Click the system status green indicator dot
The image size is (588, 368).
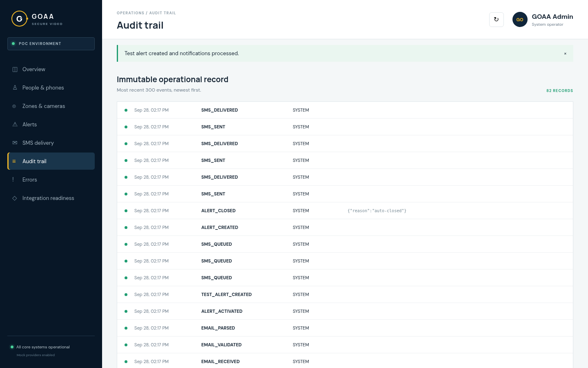12,347
